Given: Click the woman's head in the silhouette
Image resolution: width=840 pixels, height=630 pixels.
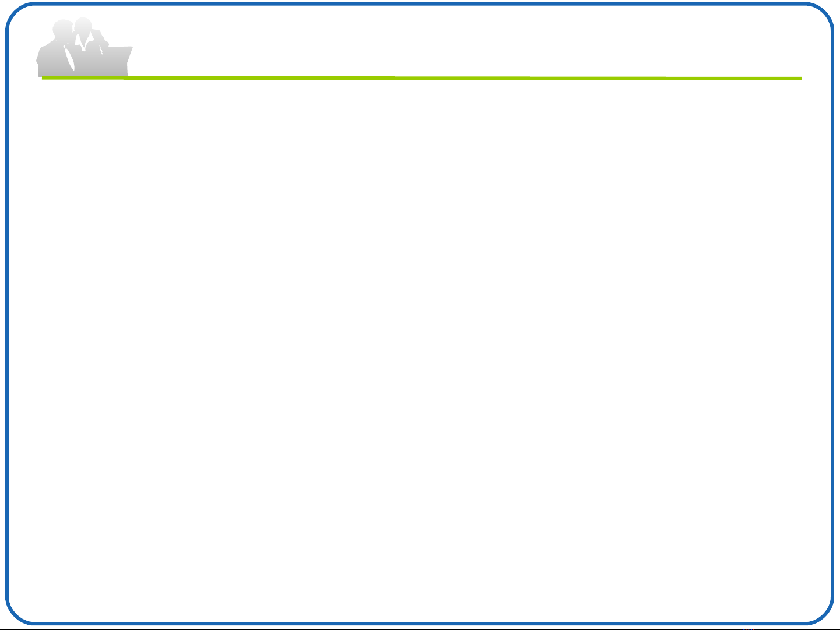Looking at the screenshot, I should 84,26.
